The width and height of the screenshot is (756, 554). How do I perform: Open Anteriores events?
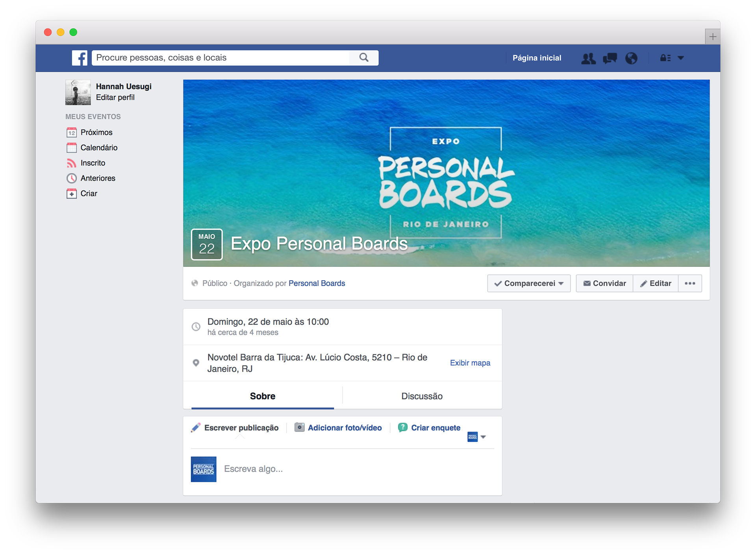[x=98, y=178]
